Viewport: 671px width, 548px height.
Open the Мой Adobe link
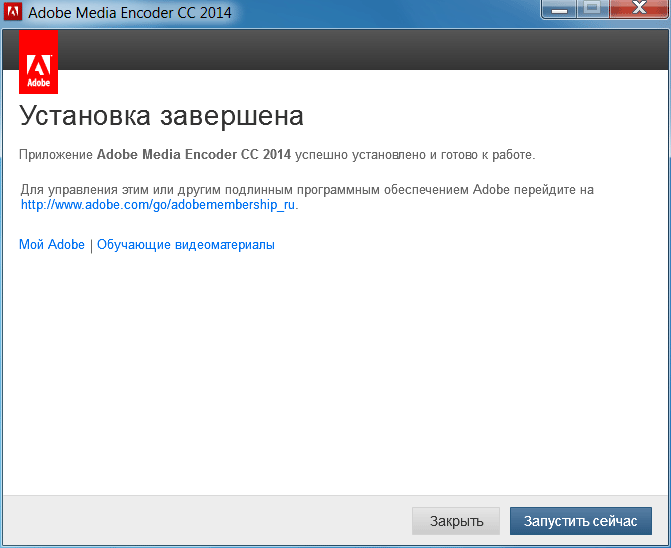pyautogui.click(x=52, y=245)
